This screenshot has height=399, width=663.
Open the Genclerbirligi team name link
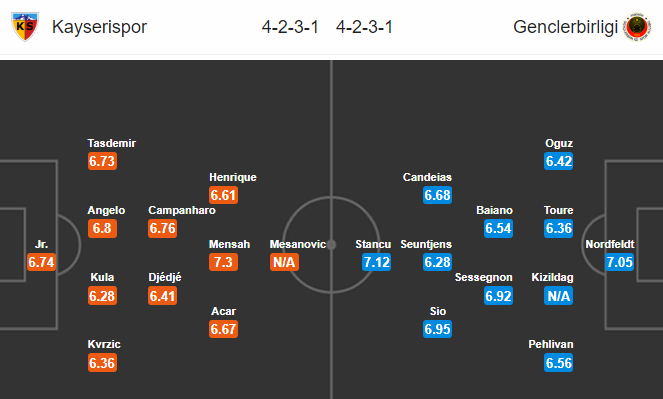tap(566, 27)
